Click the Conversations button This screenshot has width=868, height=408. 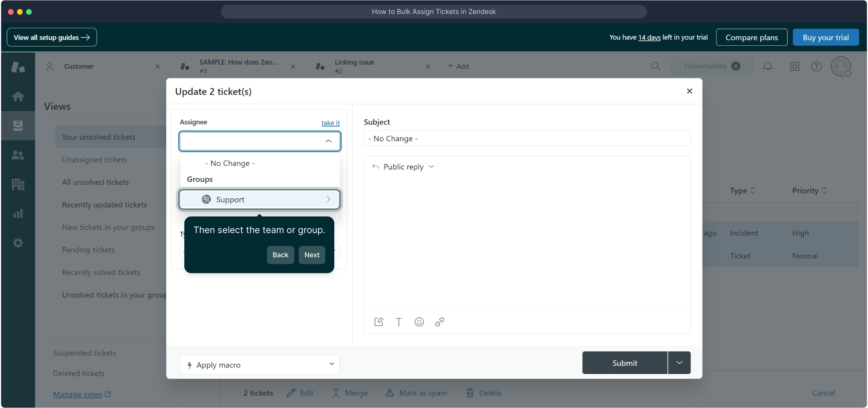(x=712, y=66)
